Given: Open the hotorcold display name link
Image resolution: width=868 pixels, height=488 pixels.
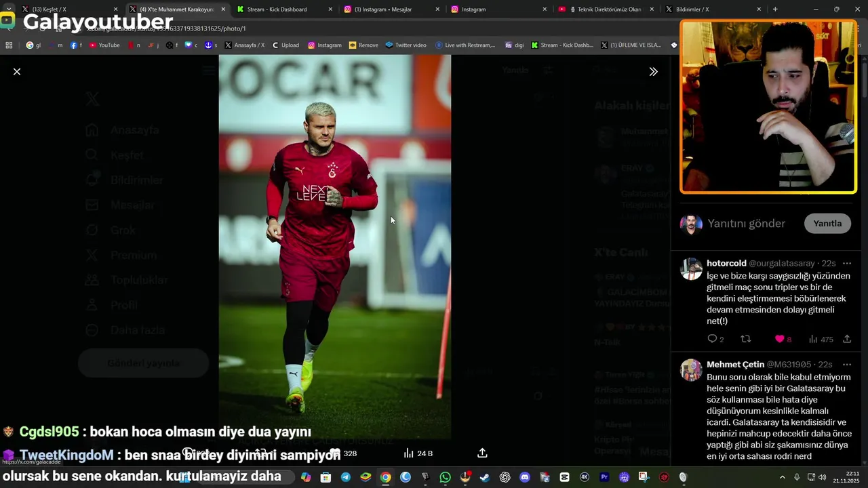Looking at the screenshot, I should [x=726, y=263].
